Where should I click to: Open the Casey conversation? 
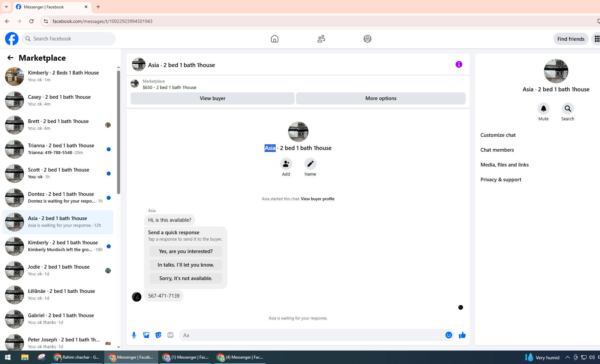point(58,100)
